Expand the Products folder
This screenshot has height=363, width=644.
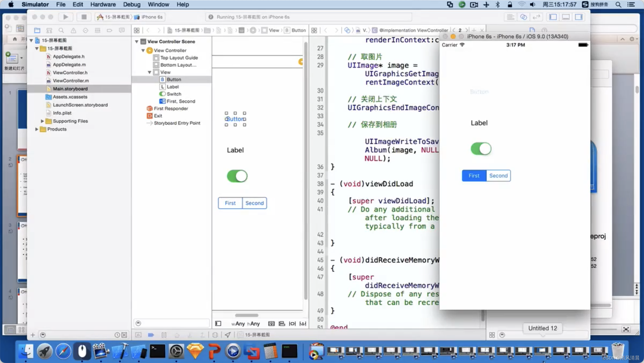37,129
